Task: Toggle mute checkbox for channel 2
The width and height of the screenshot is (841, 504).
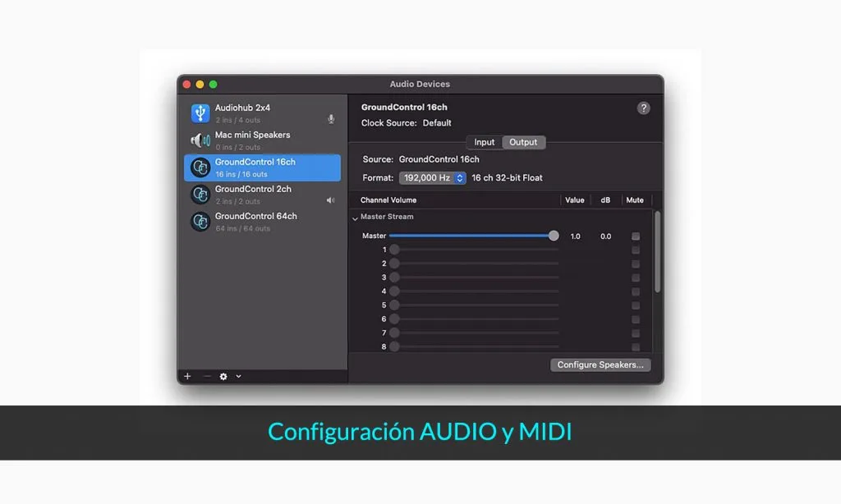Action: [636, 263]
